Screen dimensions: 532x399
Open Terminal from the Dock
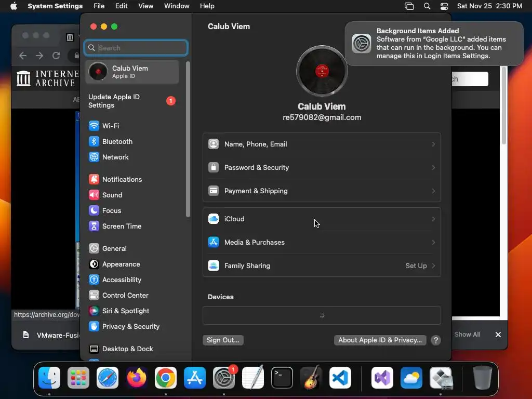coord(282,378)
